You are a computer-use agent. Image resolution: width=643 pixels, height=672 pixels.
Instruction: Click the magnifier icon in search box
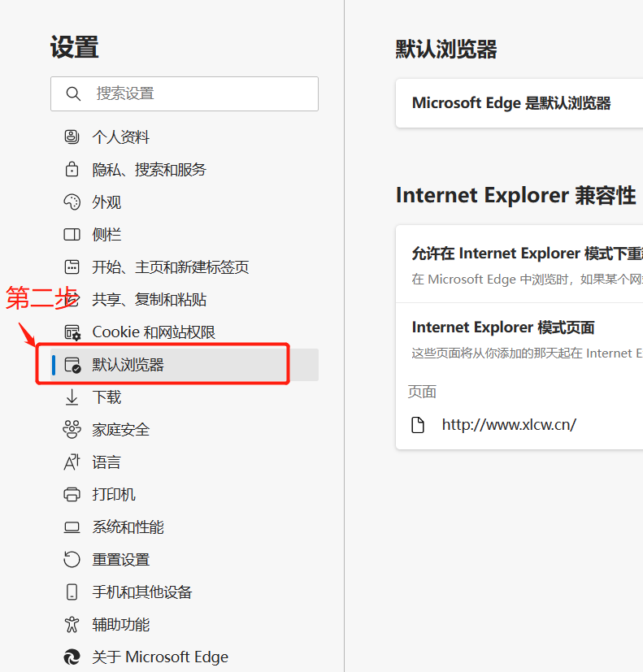coord(73,94)
